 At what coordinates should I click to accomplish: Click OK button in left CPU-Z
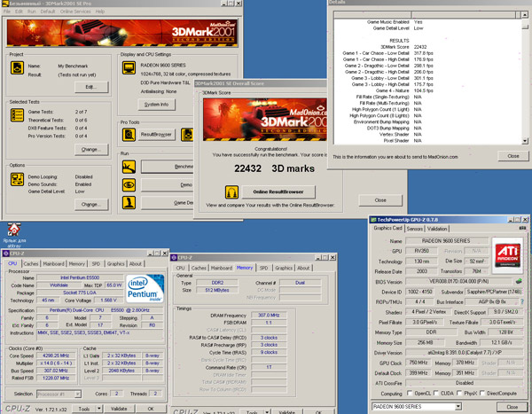pyautogui.click(x=151, y=409)
